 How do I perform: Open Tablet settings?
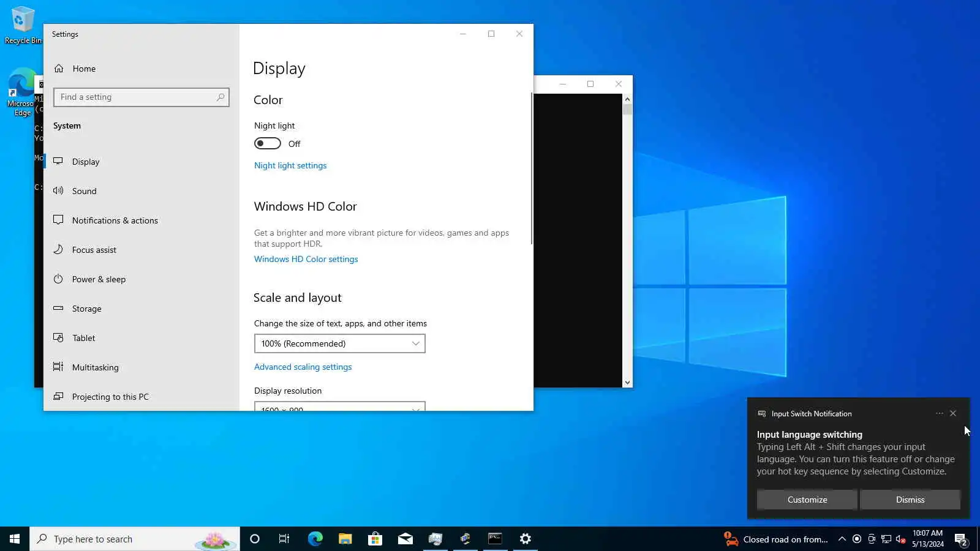[x=141, y=338]
